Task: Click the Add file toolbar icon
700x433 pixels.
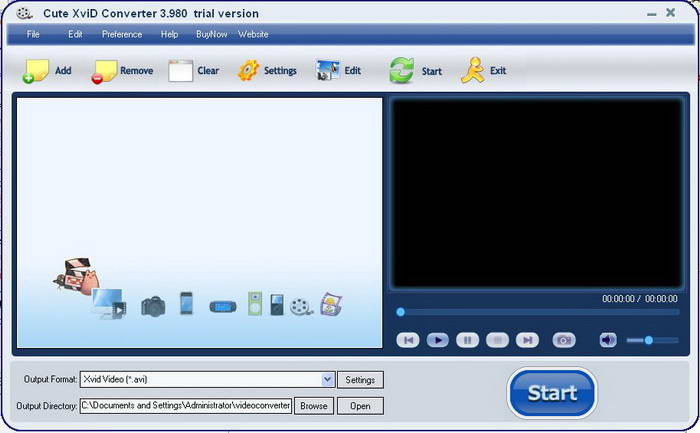Action: click(x=36, y=71)
